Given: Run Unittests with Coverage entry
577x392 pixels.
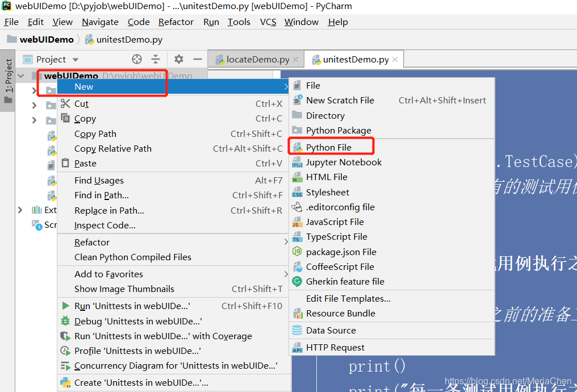Looking at the screenshot, I should (174, 336).
